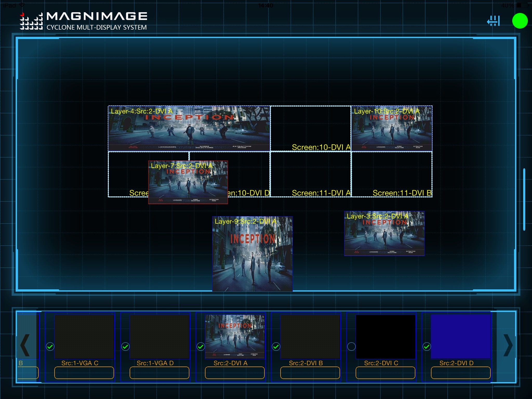The image size is (532, 399).
Task: Tap the green connection status indicator
Action: coord(520,21)
